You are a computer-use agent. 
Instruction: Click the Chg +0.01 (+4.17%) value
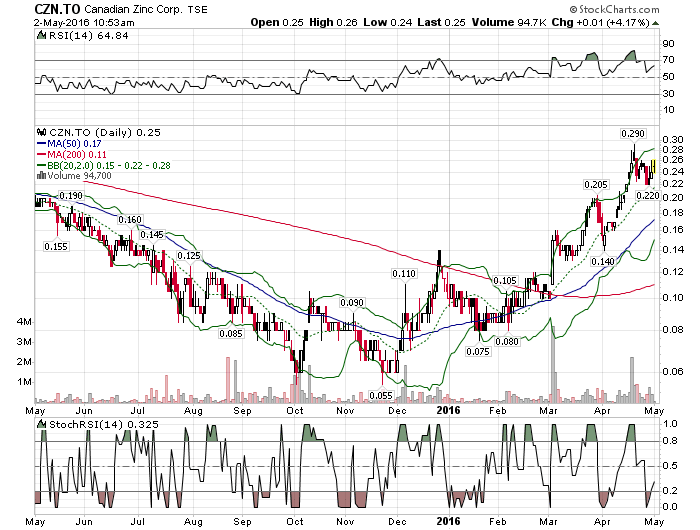[x=600, y=22]
